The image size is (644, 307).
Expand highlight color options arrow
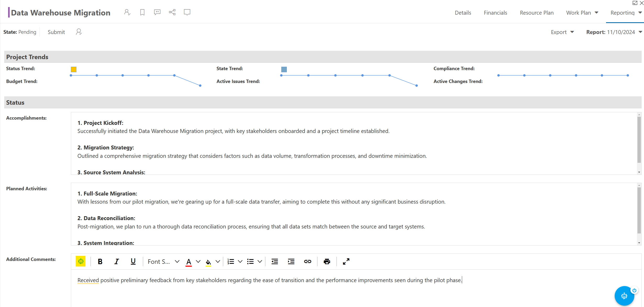[218, 261]
